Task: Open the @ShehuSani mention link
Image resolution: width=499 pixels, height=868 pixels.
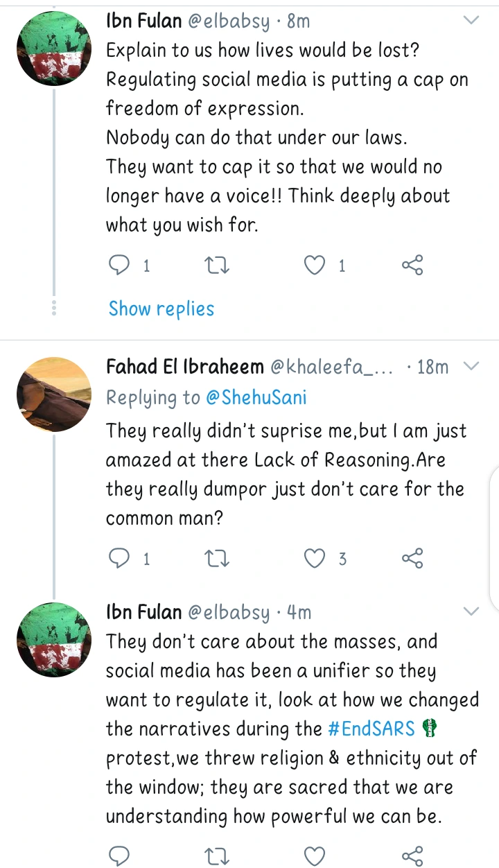Action: point(256,397)
